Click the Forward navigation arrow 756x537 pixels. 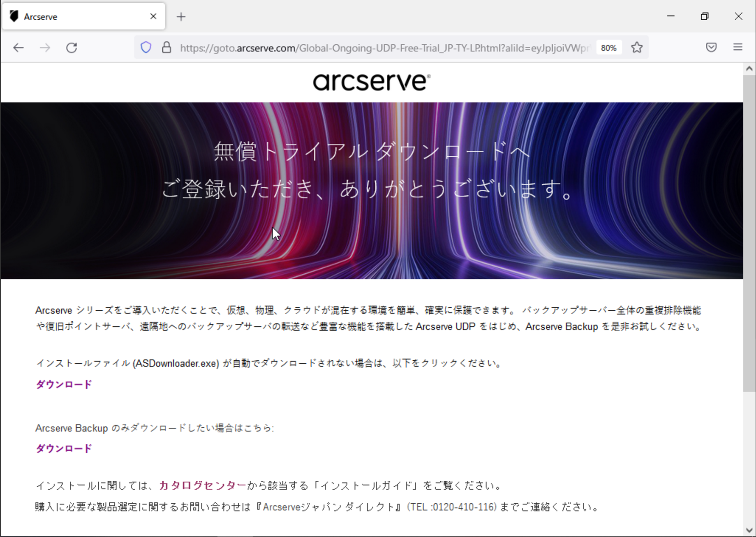pyautogui.click(x=45, y=47)
